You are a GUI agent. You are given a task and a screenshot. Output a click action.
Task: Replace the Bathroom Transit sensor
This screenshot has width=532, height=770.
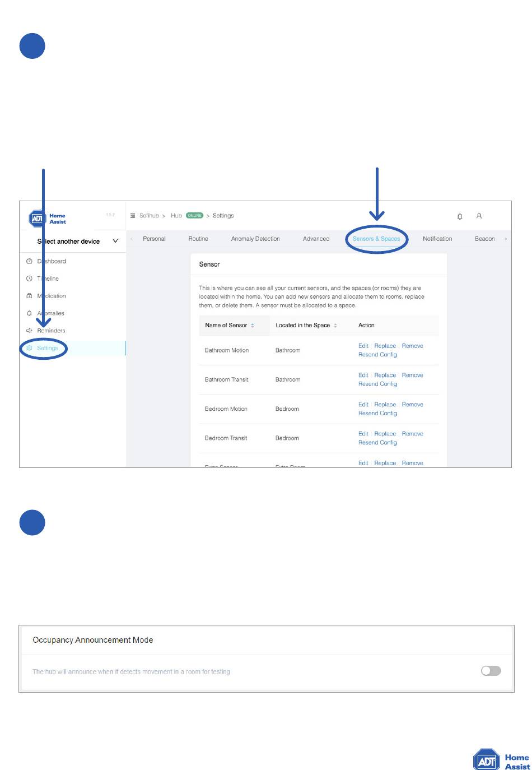(385, 375)
